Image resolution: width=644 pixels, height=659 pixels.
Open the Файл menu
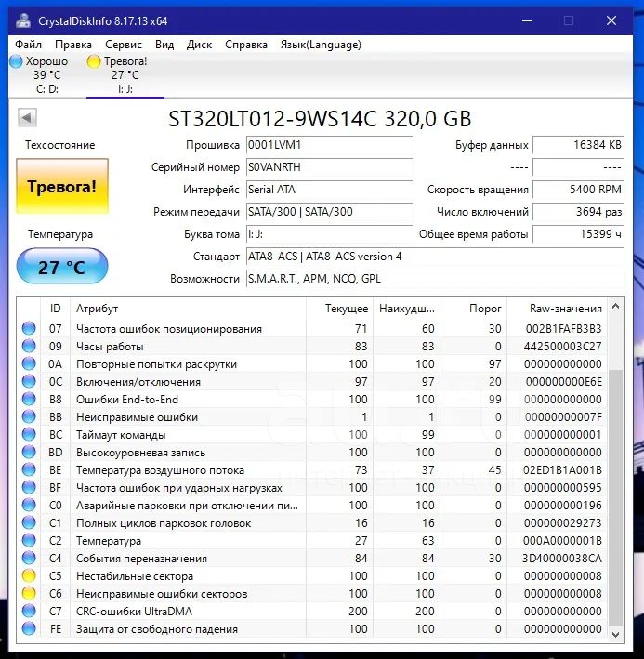tap(28, 45)
